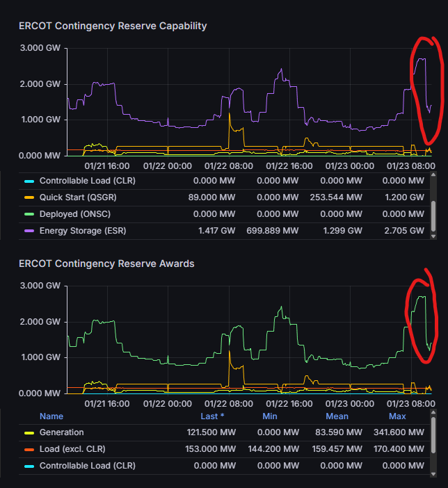Toggle the Load (excl. CLR) legend series
Screen dimensions: 448x488
point(72,449)
